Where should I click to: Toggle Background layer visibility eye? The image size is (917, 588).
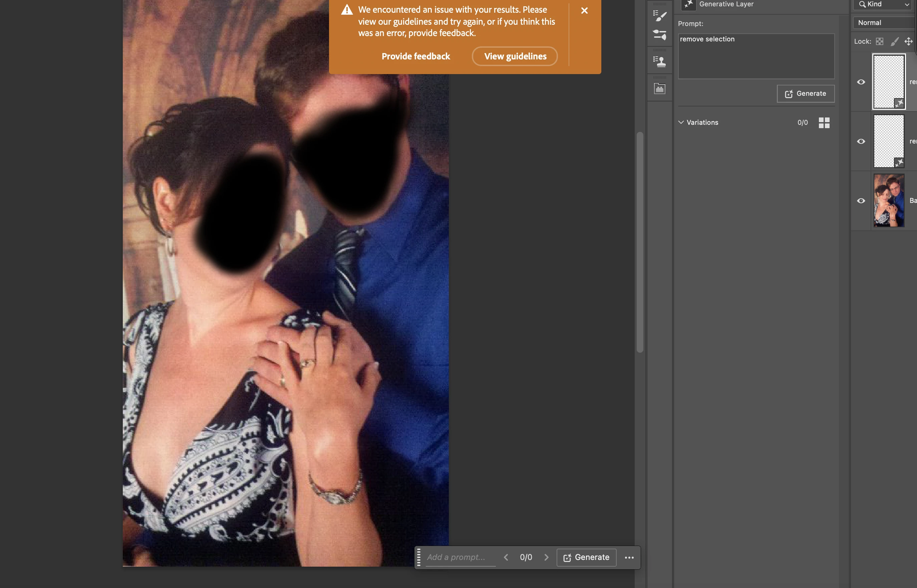(x=861, y=201)
